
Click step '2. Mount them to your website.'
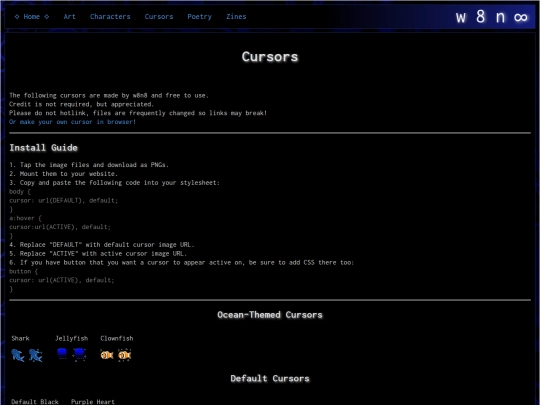click(x=63, y=174)
